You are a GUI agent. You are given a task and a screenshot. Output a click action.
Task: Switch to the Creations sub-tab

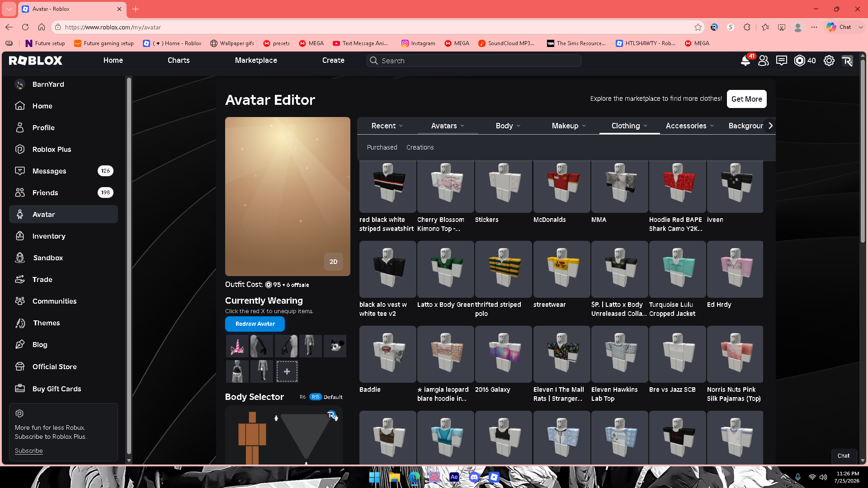pos(420,148)
